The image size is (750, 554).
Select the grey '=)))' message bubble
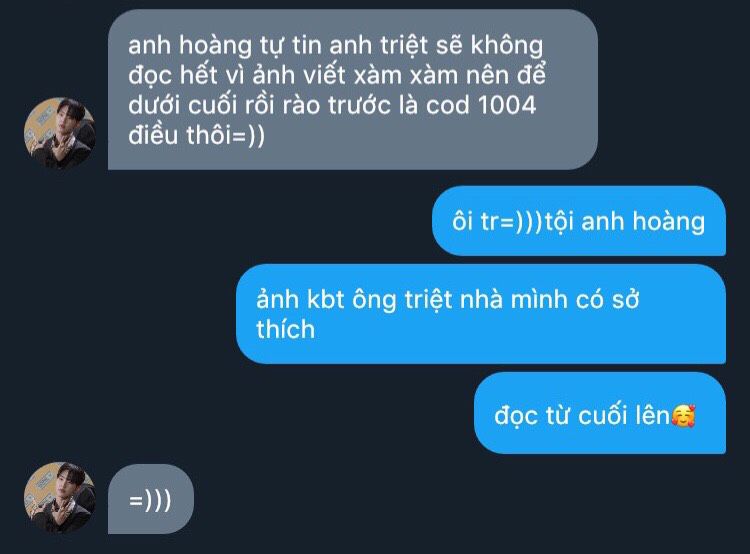(151, 499)
